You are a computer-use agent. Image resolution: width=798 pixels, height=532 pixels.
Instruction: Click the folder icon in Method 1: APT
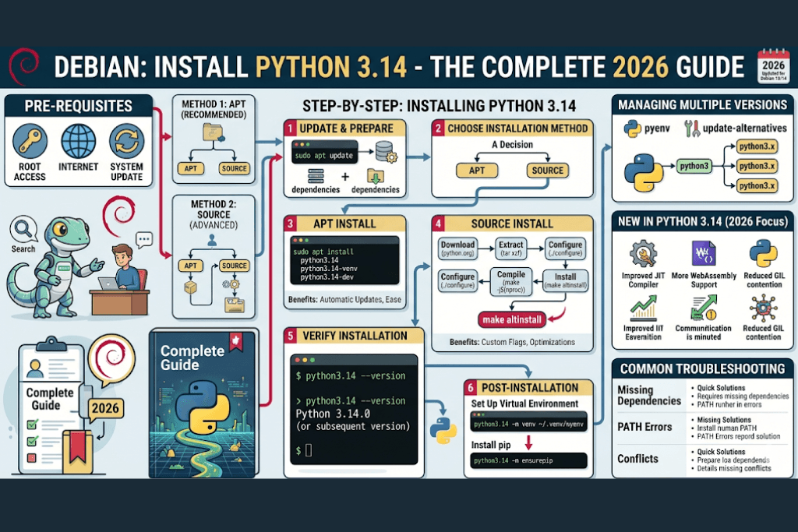tap(213, 132)
